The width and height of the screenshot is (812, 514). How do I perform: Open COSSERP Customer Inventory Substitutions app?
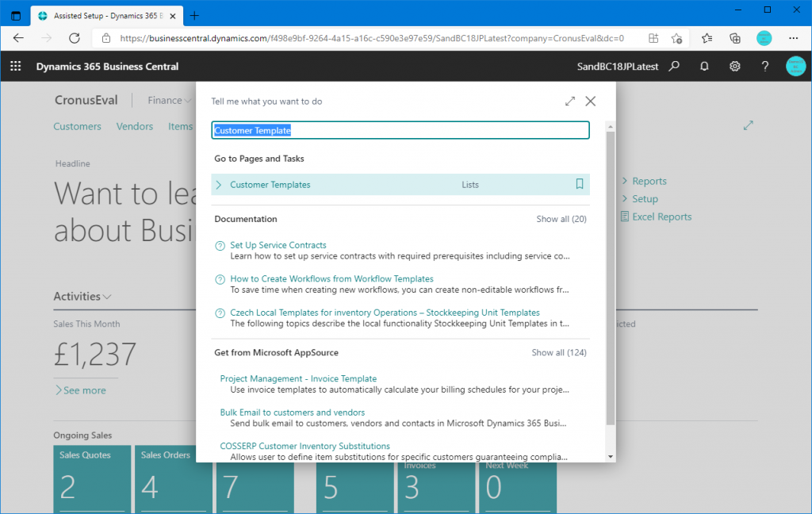pos(305,446)
